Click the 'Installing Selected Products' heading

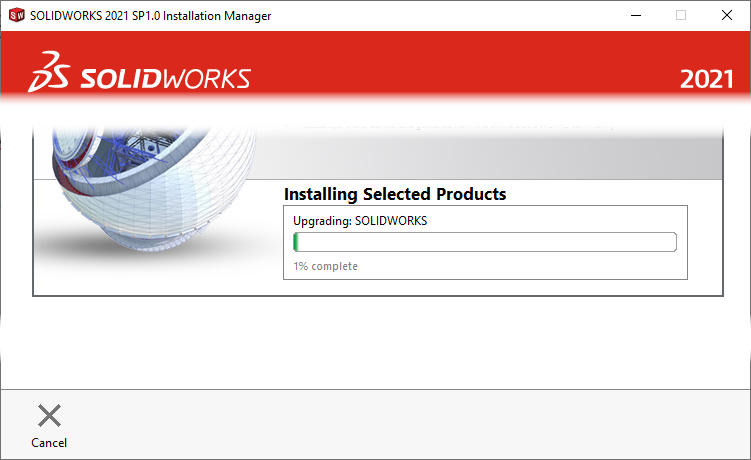(395, 194)
